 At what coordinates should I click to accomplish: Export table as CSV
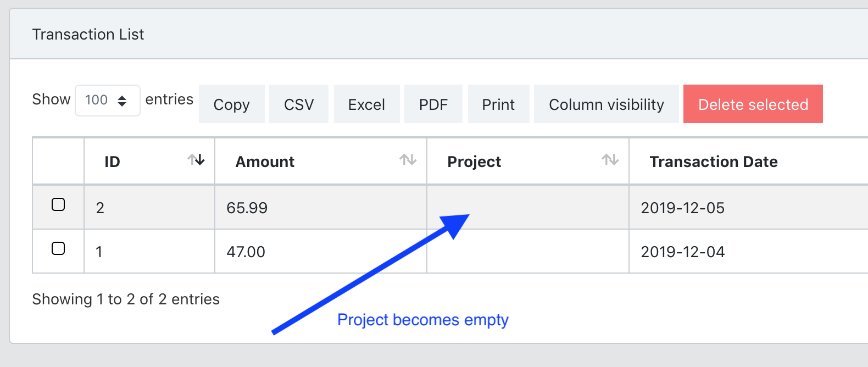(x=299, y=104)
